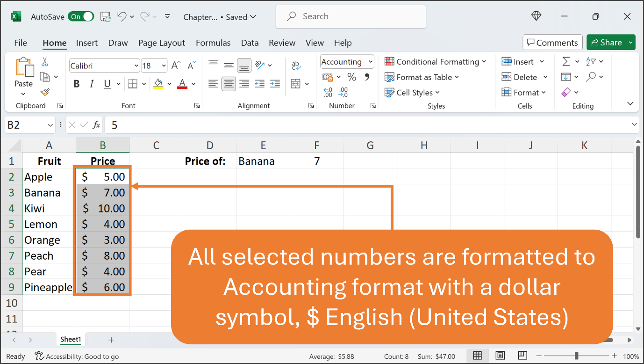The height and width of the screenshot is (364, 644).
Task: Click in the Search box
Action: click(351, 17)
